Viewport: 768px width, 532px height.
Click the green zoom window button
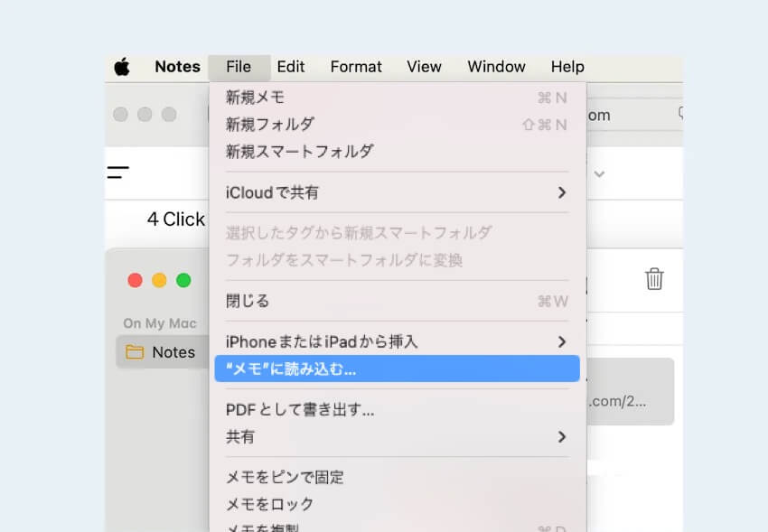point(183,280)
